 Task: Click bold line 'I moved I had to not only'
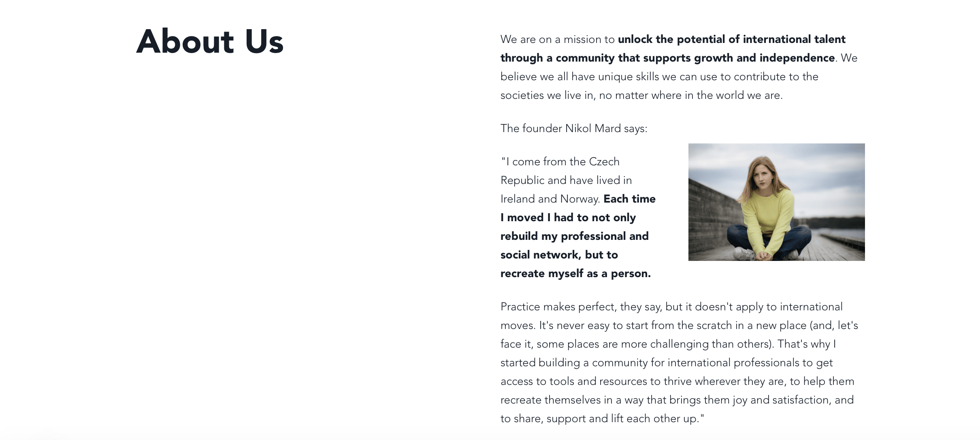[x=568, y=218]
